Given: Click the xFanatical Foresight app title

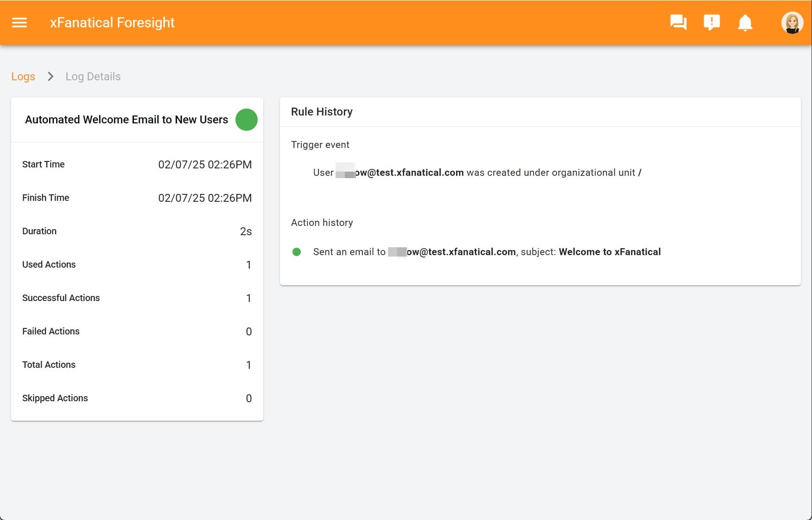Looking at the screenshot, I should (112, 23).
